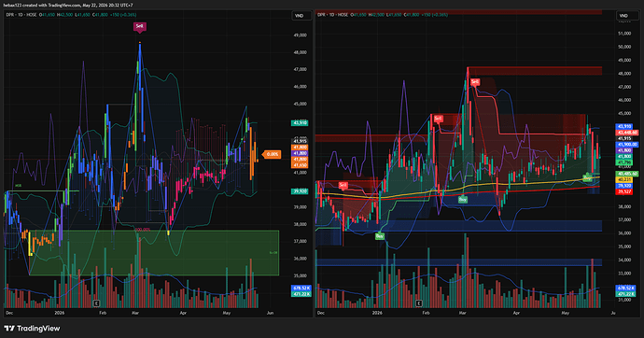Click May Buy signal beside yellow moving average
Image resolution: width=644 pixels, height=338 pixels.
click(x=587, y=178)
